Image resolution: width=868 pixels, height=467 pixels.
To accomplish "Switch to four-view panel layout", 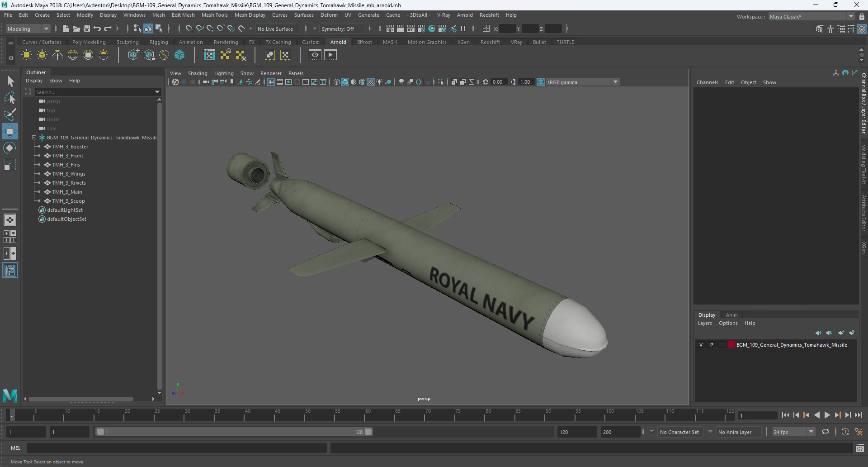I will coord(10,237).
